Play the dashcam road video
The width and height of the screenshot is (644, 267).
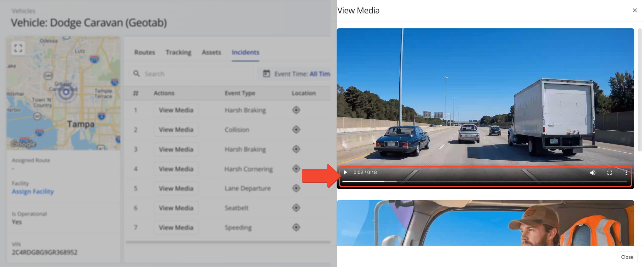(x=346, y=172)
